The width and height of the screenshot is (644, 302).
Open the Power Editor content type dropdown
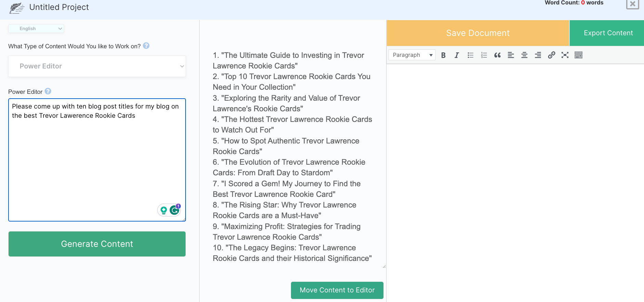pyautogui.click(x=97, y=66)
